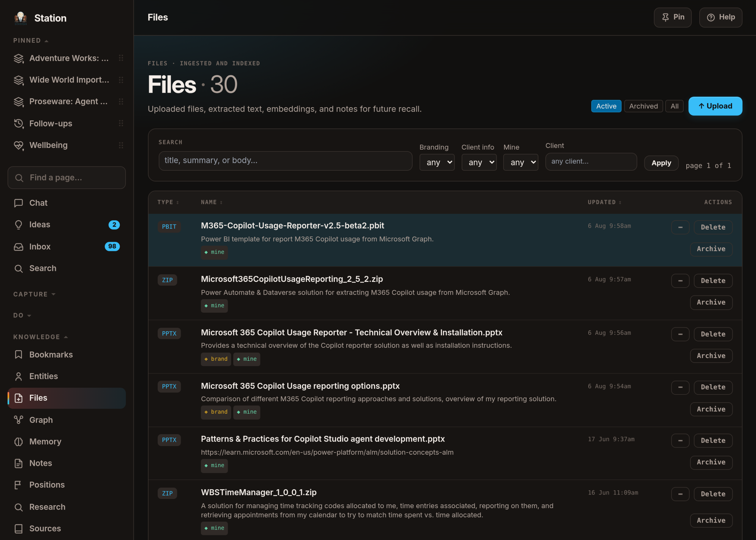This screenshot has width=756, height=540.
Task: Click the any client input field
Action: point(591,161)
